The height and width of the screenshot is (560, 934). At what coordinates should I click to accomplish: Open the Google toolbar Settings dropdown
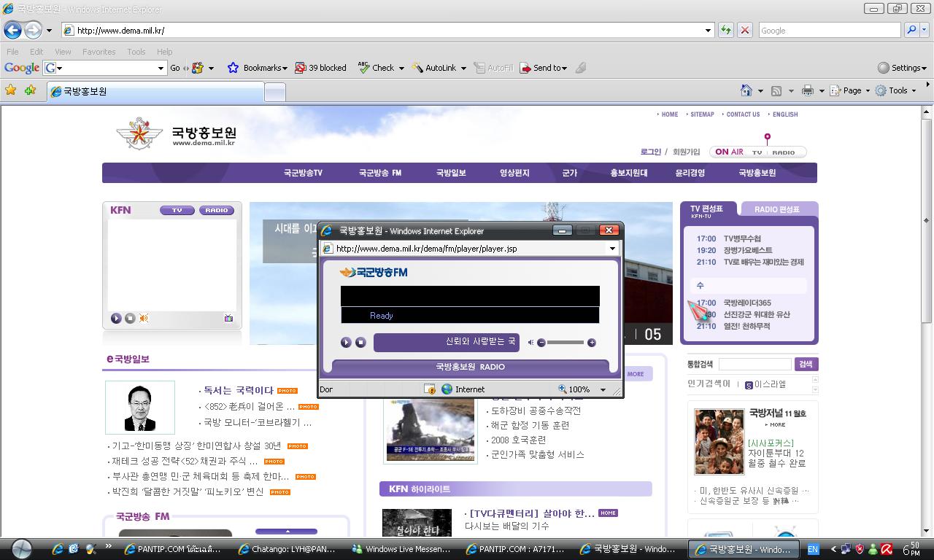[x=902, y=68]
